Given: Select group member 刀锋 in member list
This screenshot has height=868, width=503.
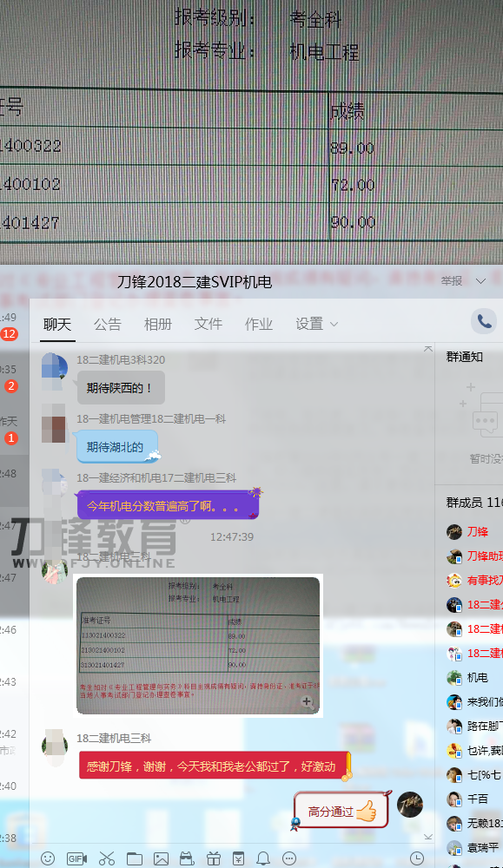Looking at the screenshot, I should 478,532.
